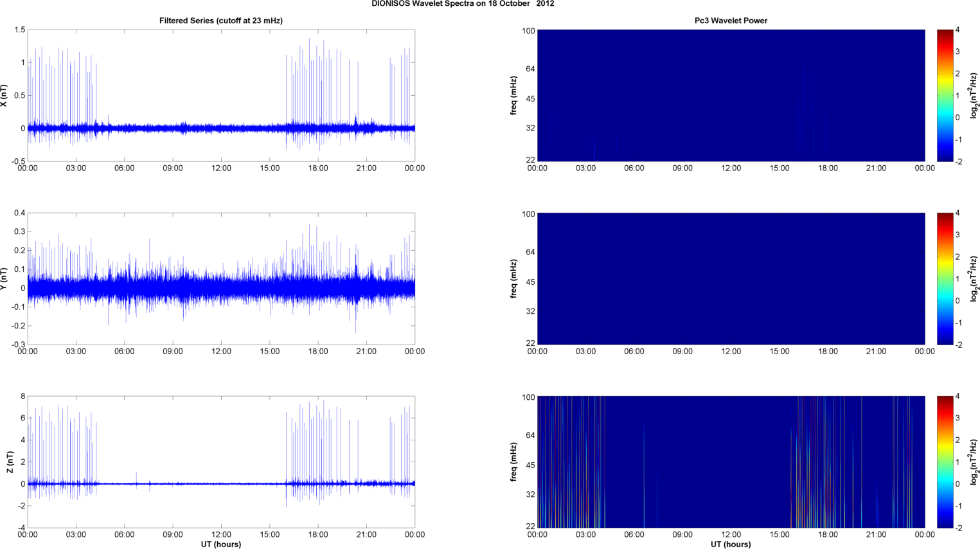This screenshot has width=980, height=549.
Task: Click the '15:00' tick under the top spectrogram
Action: tap(780, 168)
